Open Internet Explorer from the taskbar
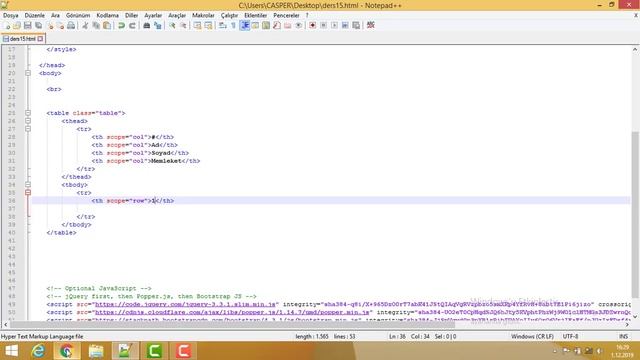This screenshot has width=640, height=360. coord(38,351)
